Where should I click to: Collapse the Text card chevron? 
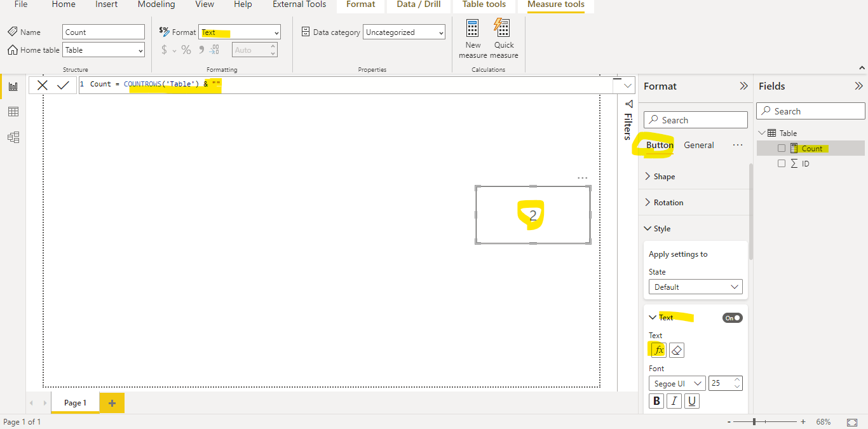coord(653,317)
